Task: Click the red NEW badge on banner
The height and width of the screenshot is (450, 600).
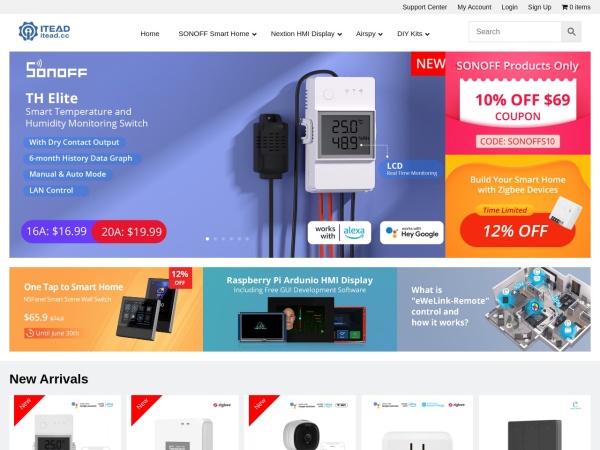Action: pyautogui.click(x=428, y=64)
